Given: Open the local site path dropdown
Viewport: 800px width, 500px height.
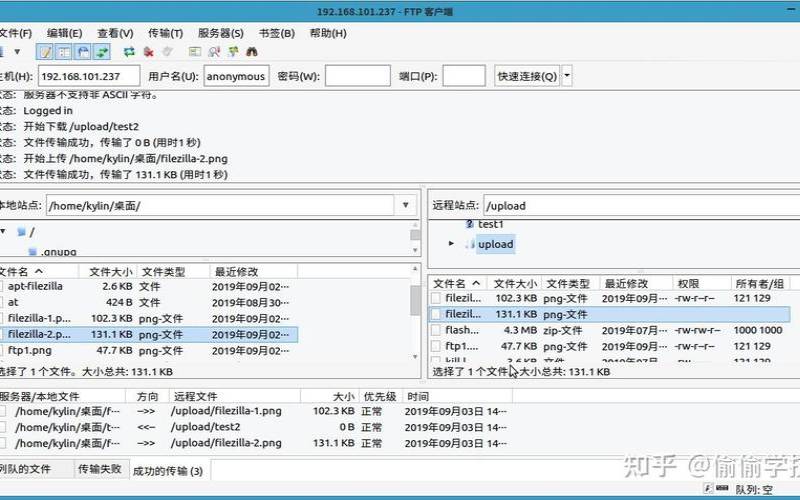Looking at the screenshot, I should click(406, 205).
